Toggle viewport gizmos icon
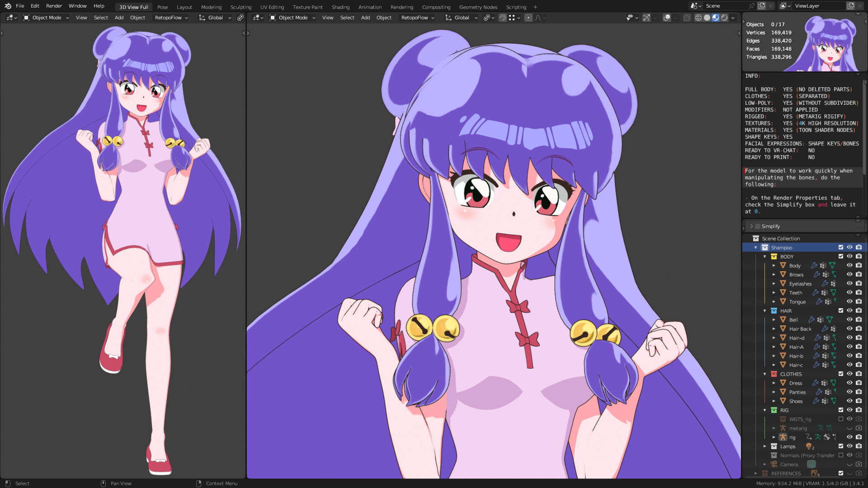 point(646,18)
